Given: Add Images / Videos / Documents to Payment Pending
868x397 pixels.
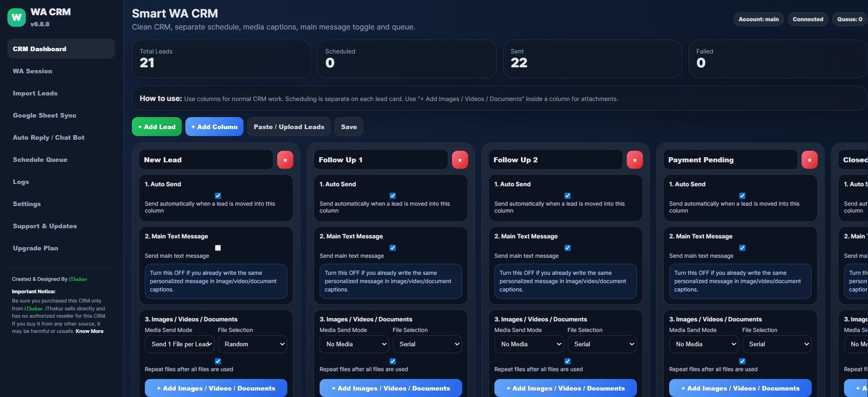Looking at the screenshot, I should tap(740, 388).
